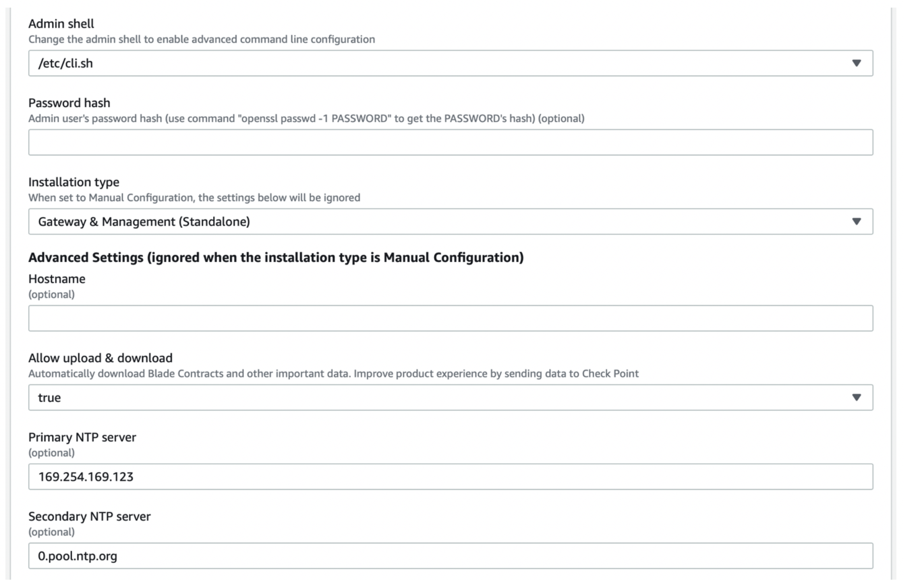The width and height of the screenshot is (904, 588).
Task: Click the Primary NTP server label
Action: (x=82, y=438)
